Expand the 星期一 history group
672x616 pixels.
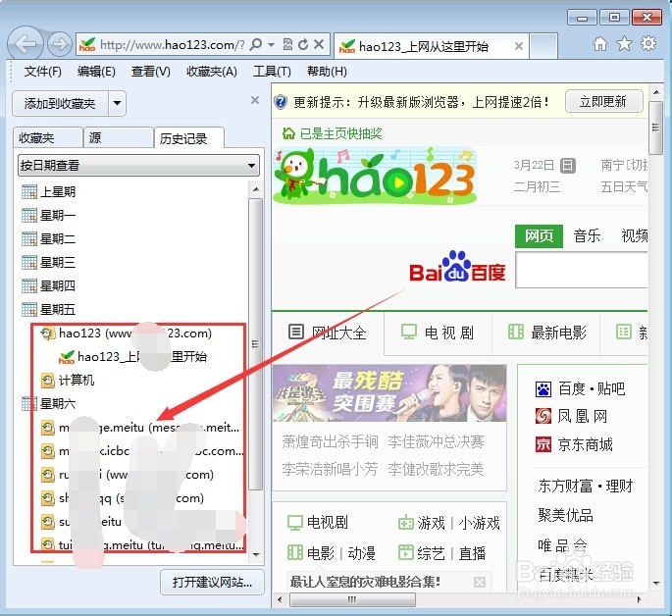coord(49,215)
